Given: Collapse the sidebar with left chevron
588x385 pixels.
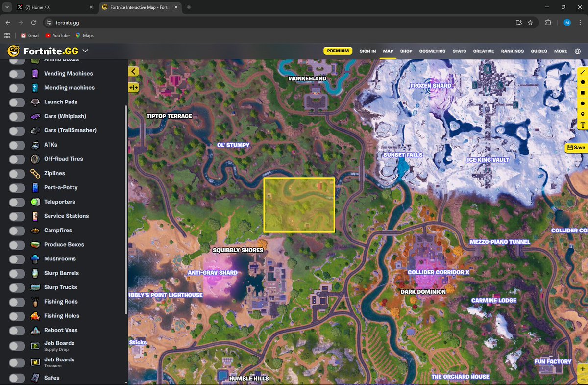Looking at the screenshot, I should 134,71.
